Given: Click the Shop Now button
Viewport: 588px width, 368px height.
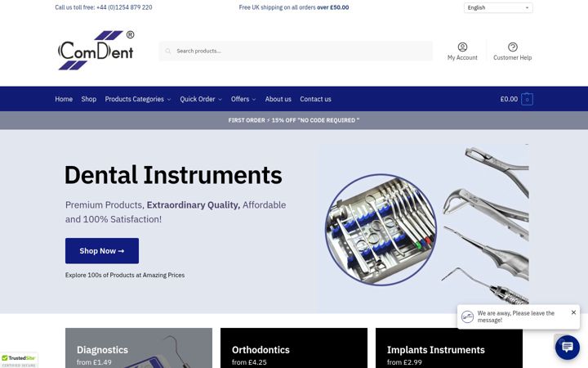Looking at the screenshot, I should pos(102,251).
